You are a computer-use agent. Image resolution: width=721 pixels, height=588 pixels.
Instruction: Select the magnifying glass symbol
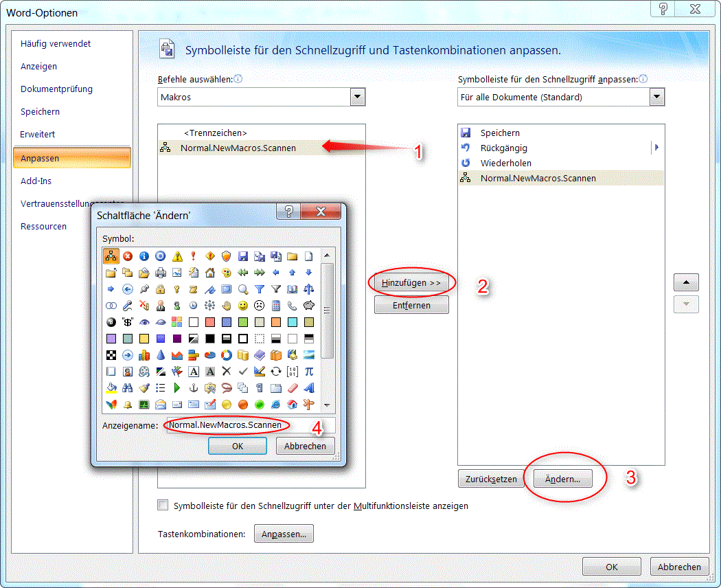(242, 290)
